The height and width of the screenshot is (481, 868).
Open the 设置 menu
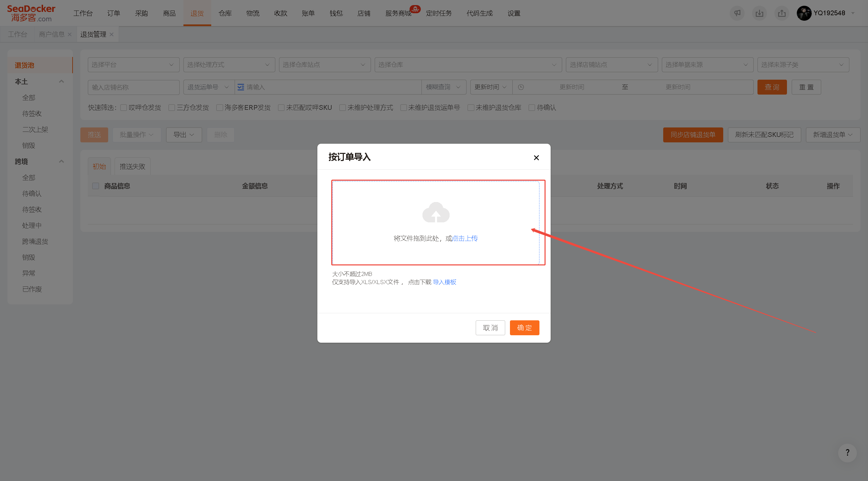tap(514, 13)
